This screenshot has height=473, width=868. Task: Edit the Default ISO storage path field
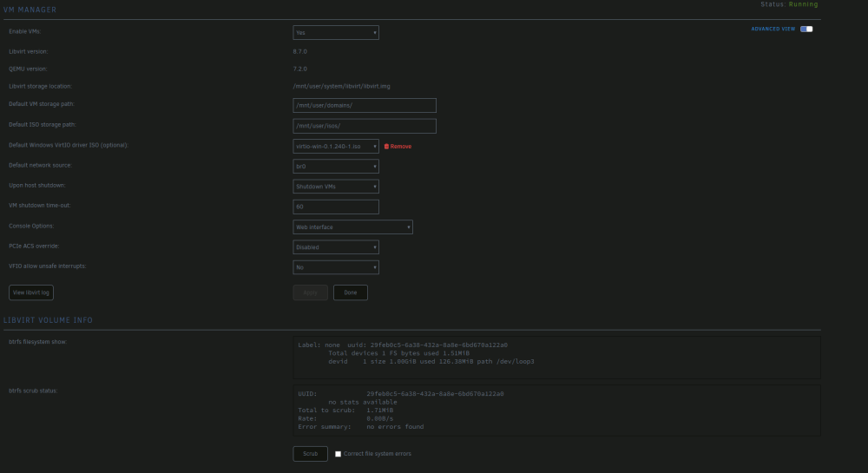pyautogui.click(x=365, y=126)
